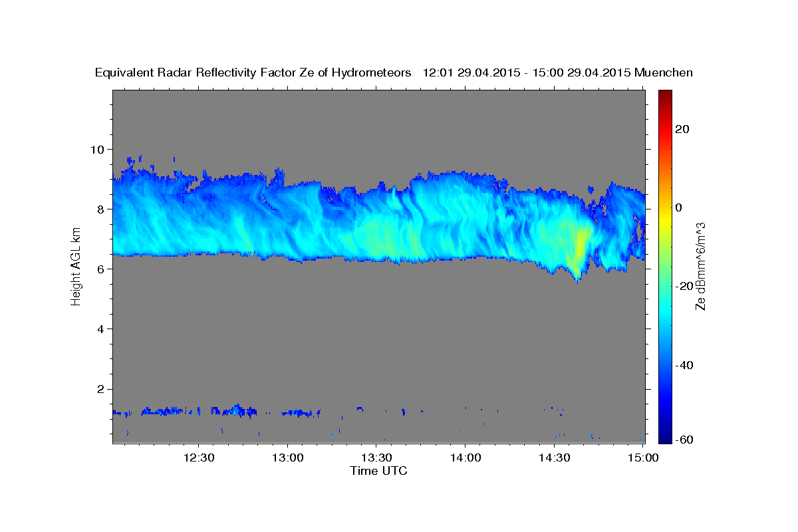
Task: Click the 14:00 time tick label
Action: pyautogui.click(x=465, y=458)
